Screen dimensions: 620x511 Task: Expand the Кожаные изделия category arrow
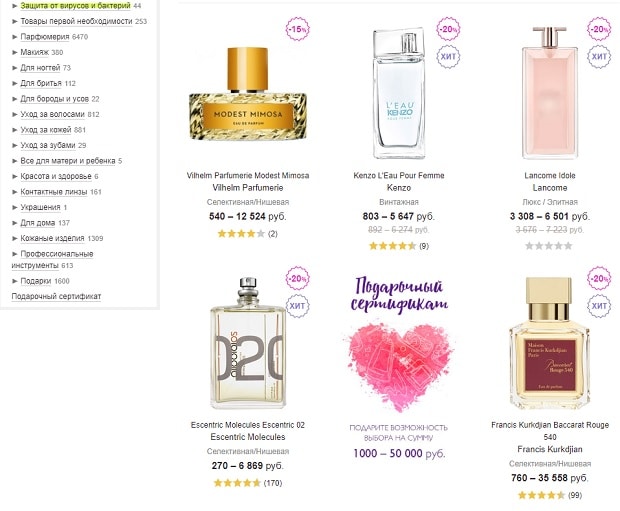15,238
